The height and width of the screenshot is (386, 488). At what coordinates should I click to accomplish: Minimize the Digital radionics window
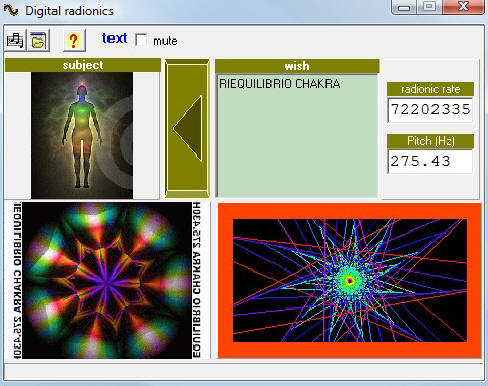(x=404, y=7)
